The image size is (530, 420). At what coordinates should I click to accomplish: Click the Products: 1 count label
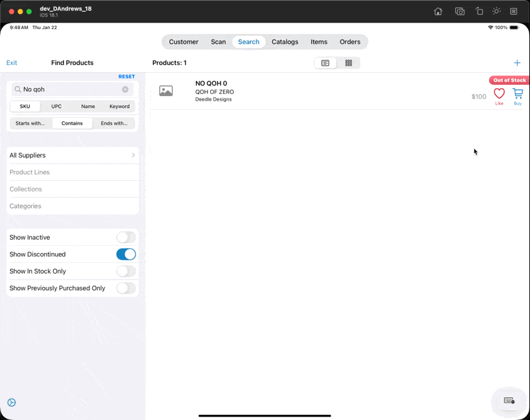click(170, 63)
